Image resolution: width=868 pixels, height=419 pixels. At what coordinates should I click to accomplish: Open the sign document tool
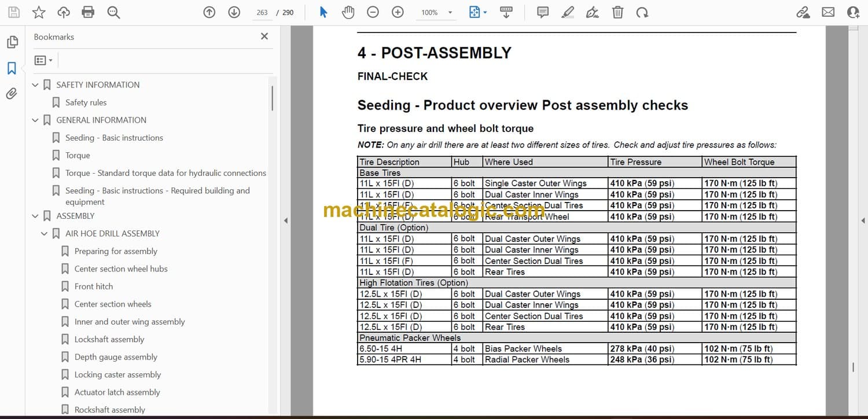point(593,12)
